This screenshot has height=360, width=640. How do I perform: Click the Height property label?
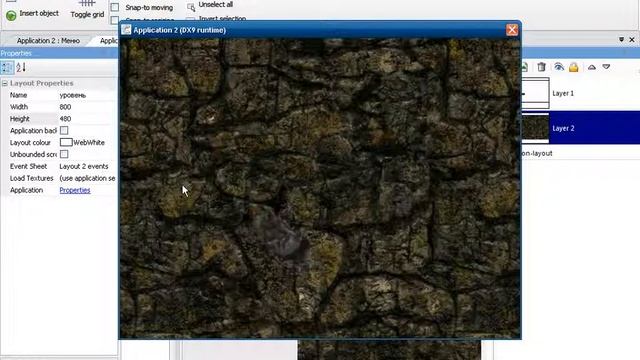point(20,119)
